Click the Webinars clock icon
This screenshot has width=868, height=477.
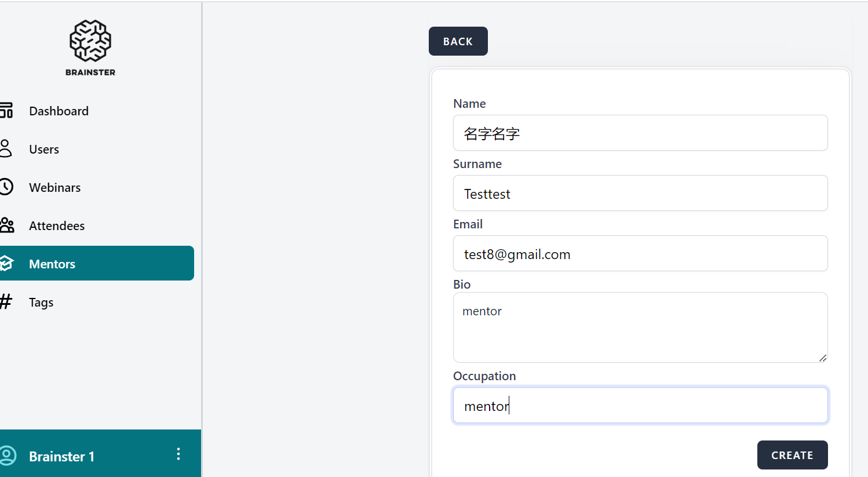click(6, 187)
